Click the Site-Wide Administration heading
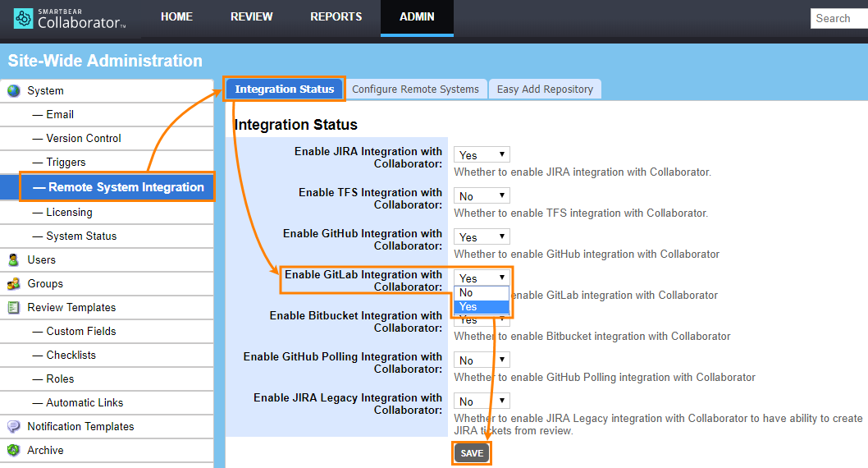The width and height of the screenshot is (868, 468). [105, 61]
